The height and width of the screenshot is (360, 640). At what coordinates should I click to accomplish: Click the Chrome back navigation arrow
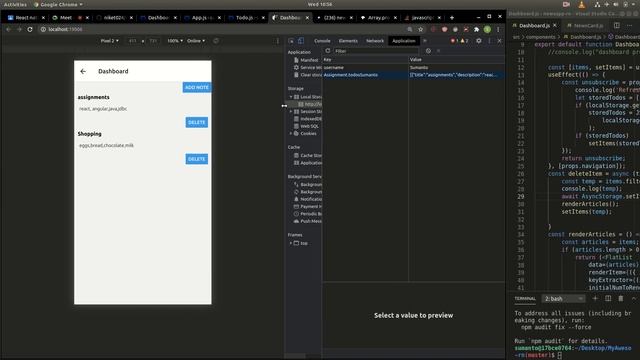pyautogui.click(x=8, y=29)
